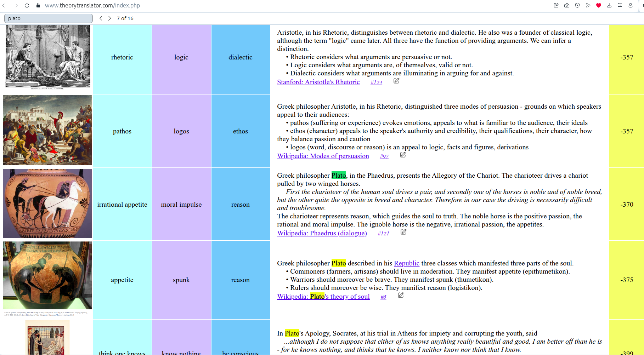Go to next find-in-page match
The image size is (644, 355).
pyautogui.click(x=109, y=18)
